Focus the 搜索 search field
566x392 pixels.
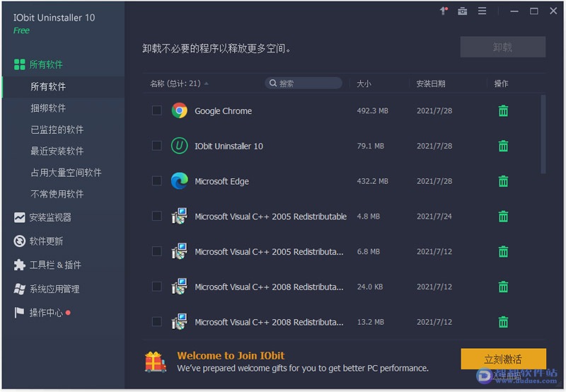[304, 83]
